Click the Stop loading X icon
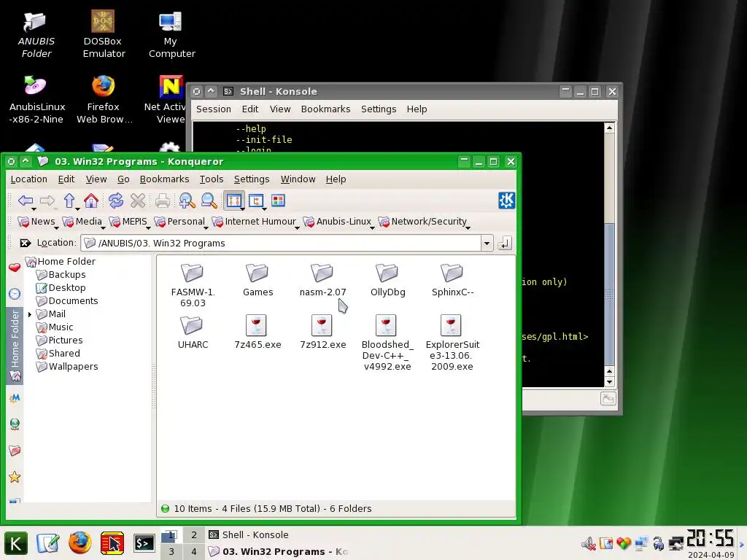Image resolution: width=747 pixels, height=560 pixels. tap(138, 201)
